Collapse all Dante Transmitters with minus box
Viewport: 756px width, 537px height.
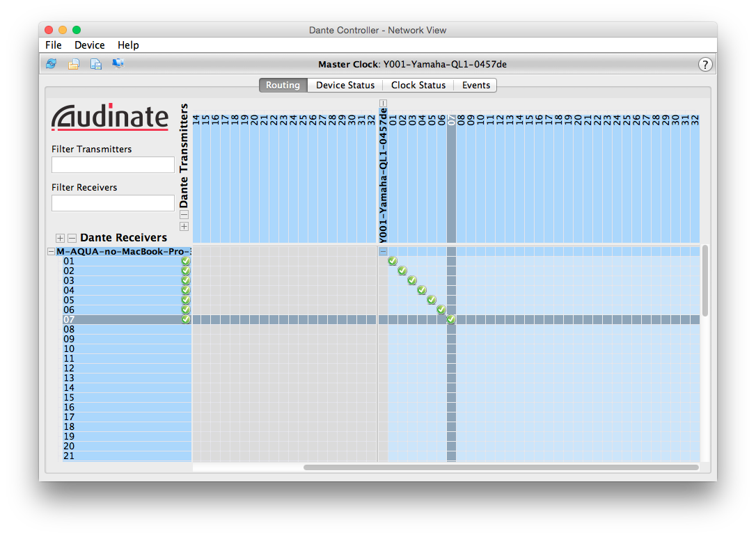pyautogui.click(x=184, y=215)
